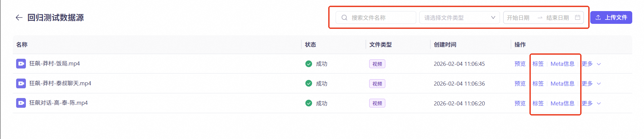
Task: Click the video icon for 狂飙-莽村-饭局.mp4
Action: 21,63
